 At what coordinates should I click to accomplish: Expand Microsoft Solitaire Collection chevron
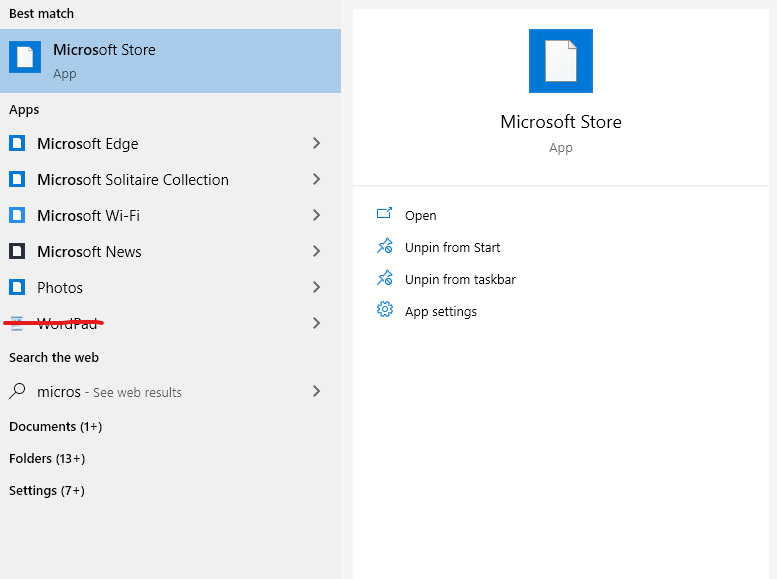click(317, 179)
